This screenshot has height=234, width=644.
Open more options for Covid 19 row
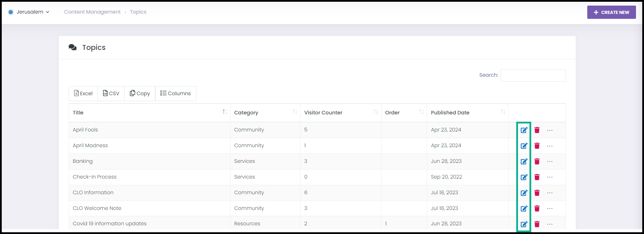pyautogui.click(x=550, y=224)
